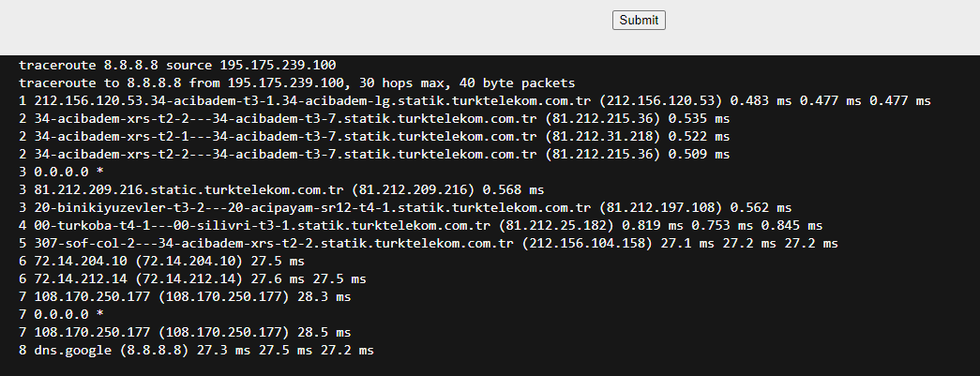Click the 307-sof-col-2 hop 5 hostname

point(274,243)
